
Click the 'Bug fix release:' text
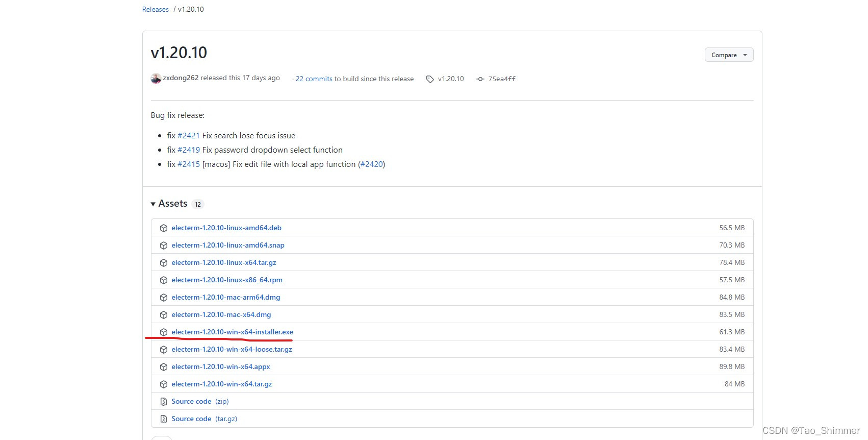click(177, 115)
